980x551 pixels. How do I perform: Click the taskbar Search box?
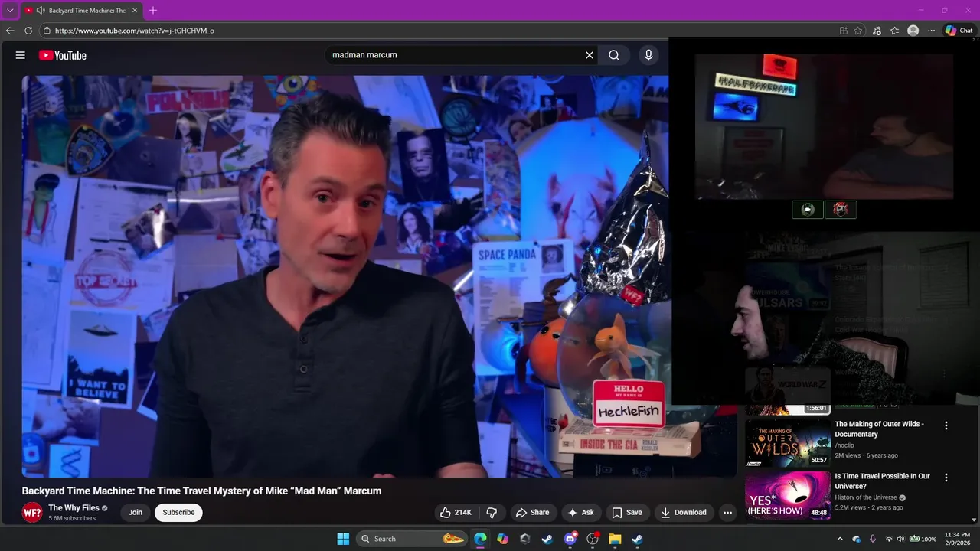[412, 539]
